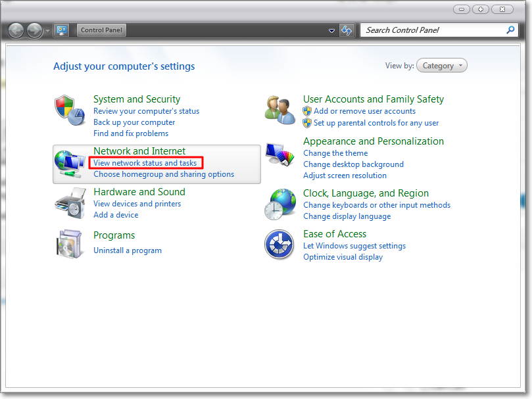Click the Control Panel icon in address bar
The image size is (532, 399).
61,30
